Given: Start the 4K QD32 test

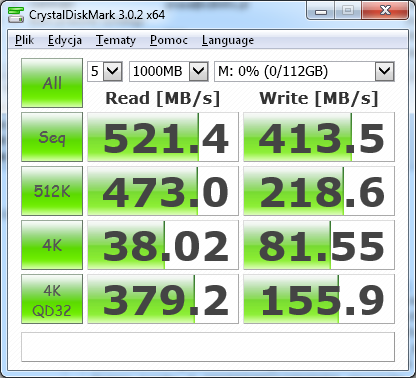Looking at the screenshot, I should click(52, 299).
